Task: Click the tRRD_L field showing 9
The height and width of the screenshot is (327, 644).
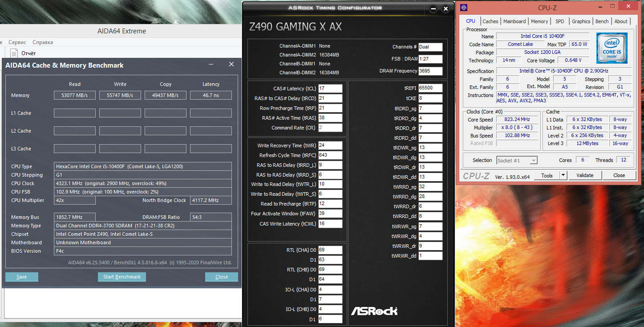Action: pyautogui.click(x=331, y=165)
